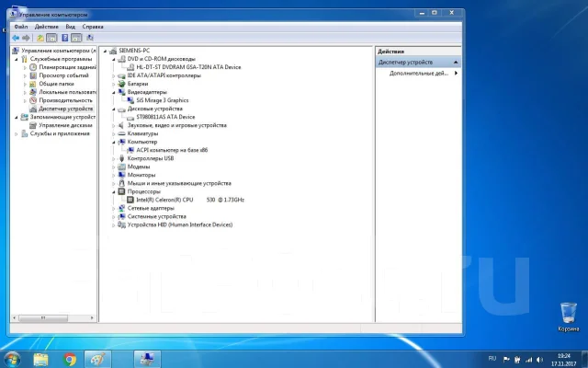Expand the Планировщик заданий node
Screen dimensions: 588x368
coord(25,67)
